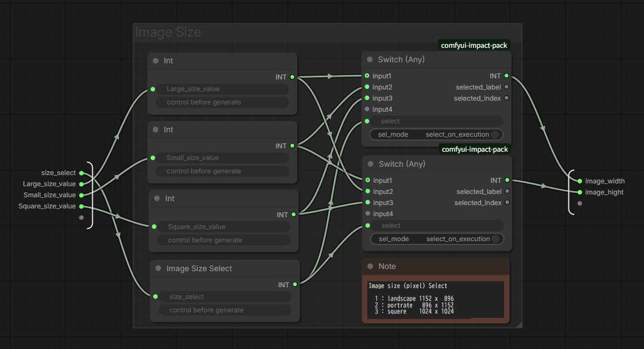Click the select field in the upper Switch node
The width and height of the screenshot is (644, 349).
point(436,121)
